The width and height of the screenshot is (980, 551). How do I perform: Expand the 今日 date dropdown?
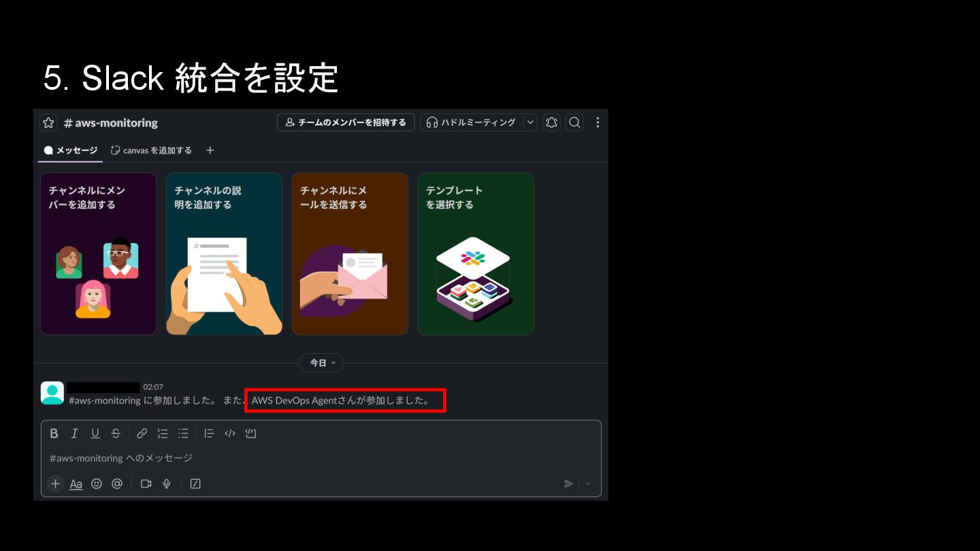tap(321, 363)
